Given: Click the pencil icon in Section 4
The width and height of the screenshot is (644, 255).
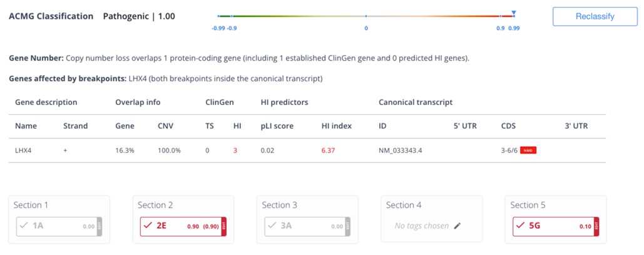Looking at the screenshot, I should (x=457, y=226).
